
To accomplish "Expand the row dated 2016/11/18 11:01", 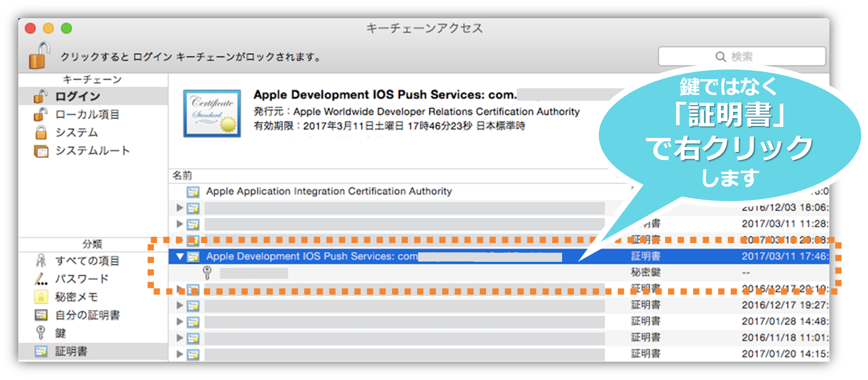I will 179,338.
